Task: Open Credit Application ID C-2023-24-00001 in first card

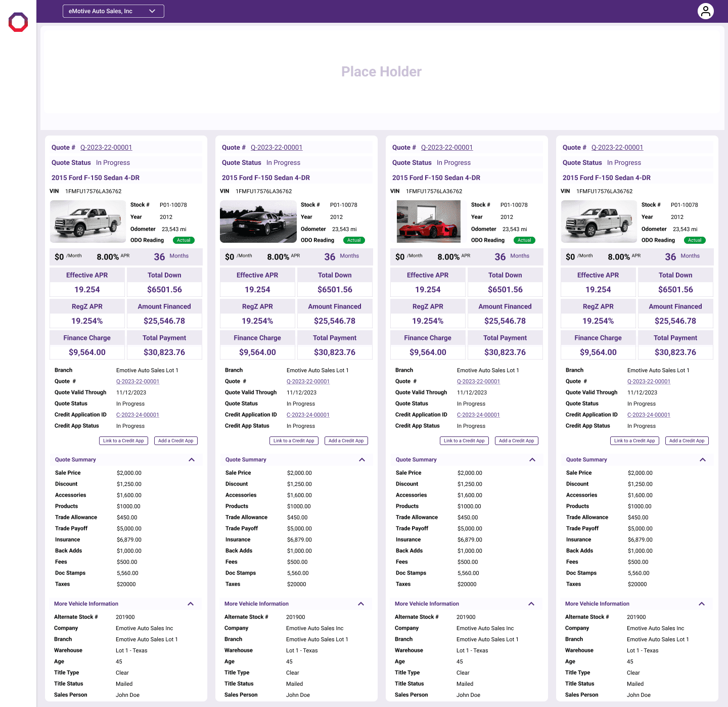Action: (x=138, y=415)
